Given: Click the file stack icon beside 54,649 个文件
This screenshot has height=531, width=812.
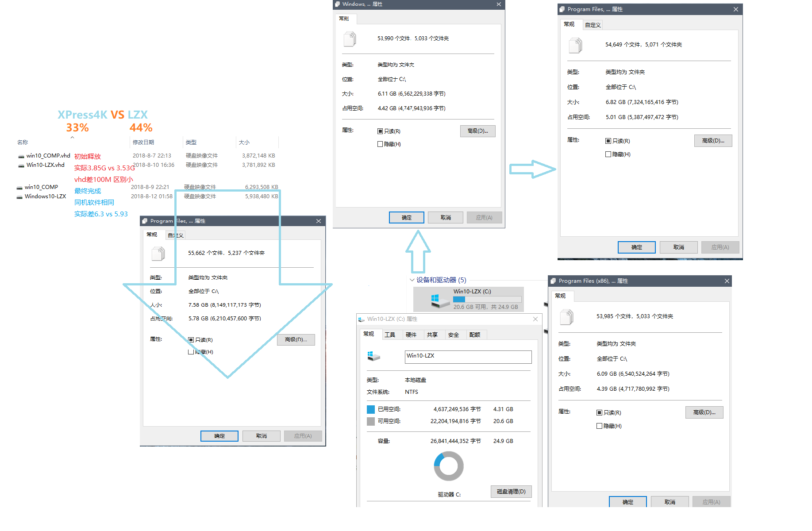Looking at the screenshot, I should 576,45.
